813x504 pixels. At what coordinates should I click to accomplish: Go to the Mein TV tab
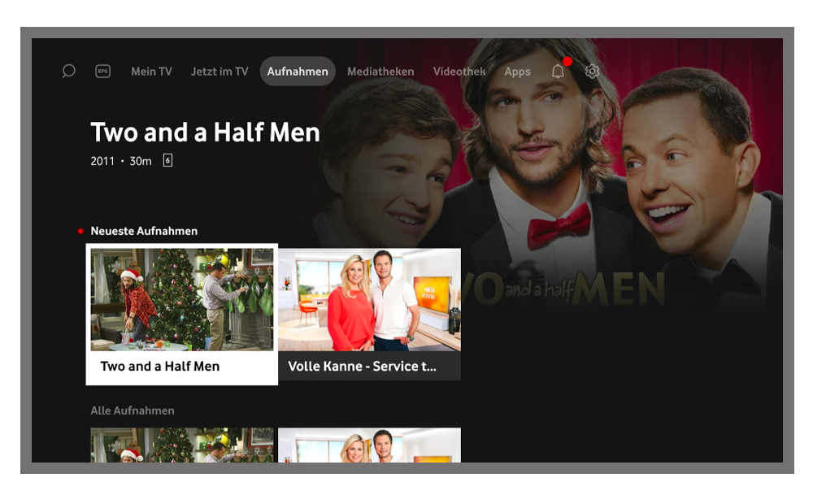pyautogui.click(x=151, y=72)
